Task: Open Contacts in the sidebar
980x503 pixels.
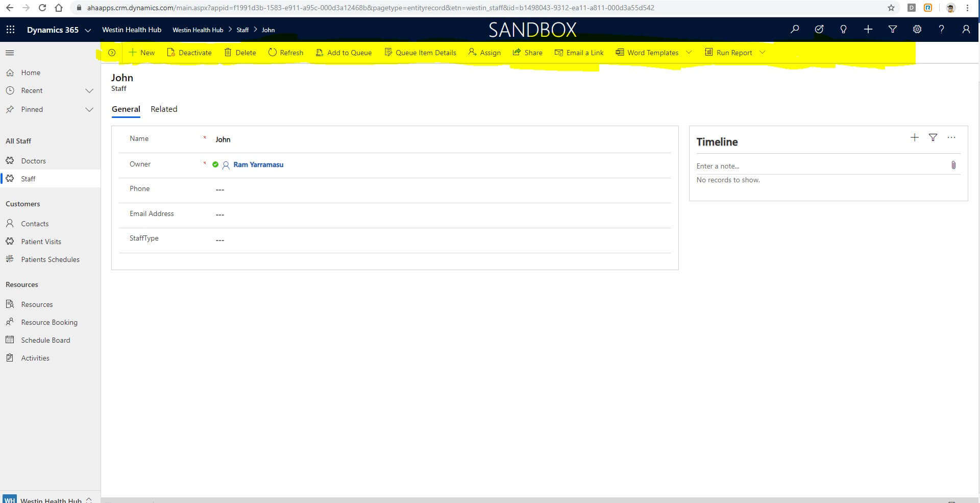Action: coord(50,224)
